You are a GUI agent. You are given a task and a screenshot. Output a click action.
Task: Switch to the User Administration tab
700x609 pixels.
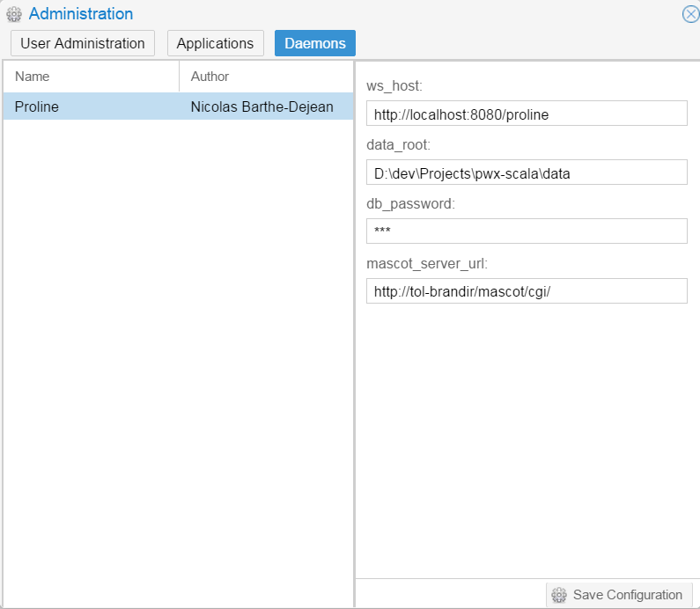(83, 43)
